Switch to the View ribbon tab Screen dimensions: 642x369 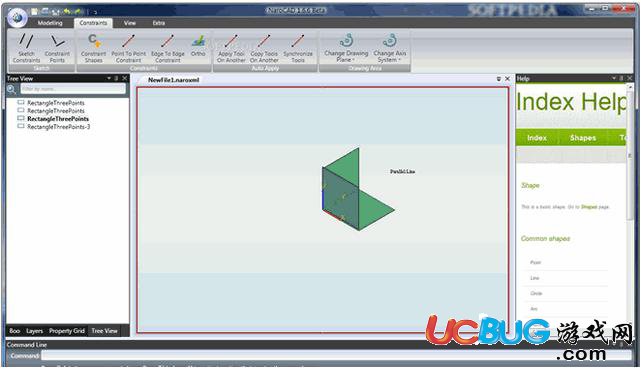coord(130,23)
